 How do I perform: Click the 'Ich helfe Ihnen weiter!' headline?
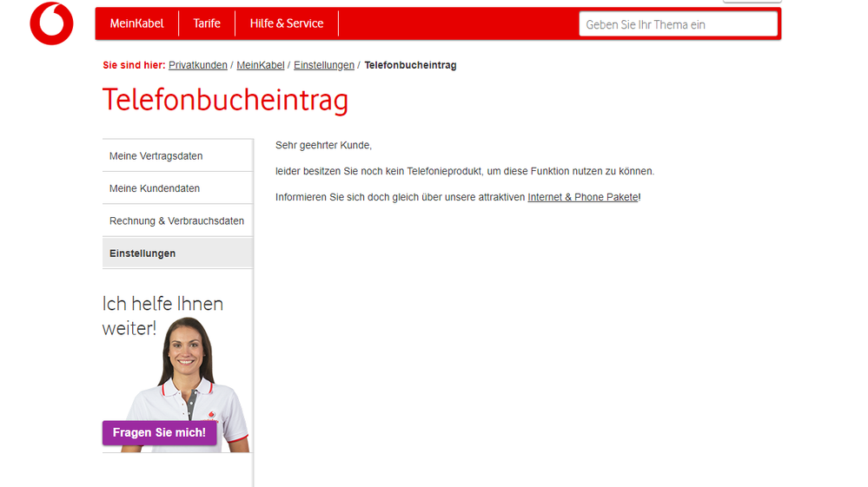click(162, 316)
